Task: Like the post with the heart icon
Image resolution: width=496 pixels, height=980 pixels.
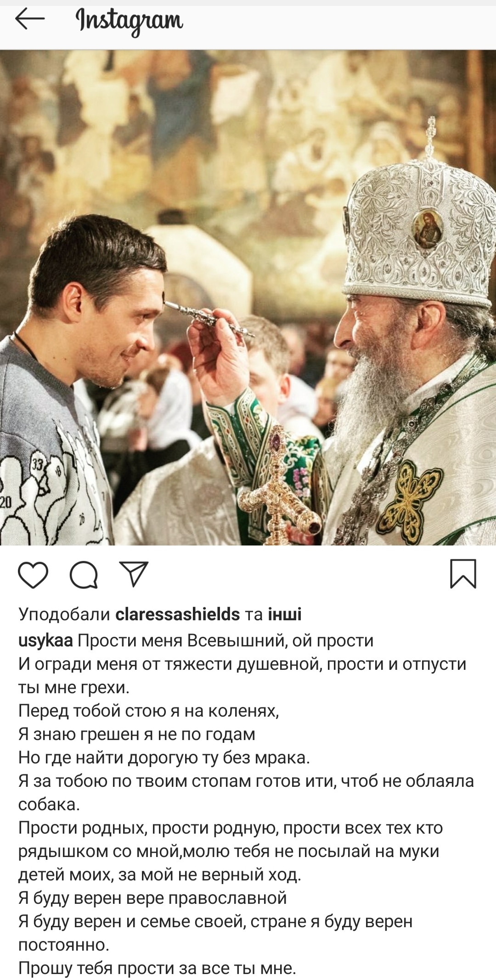Action: tap(33, 574)
